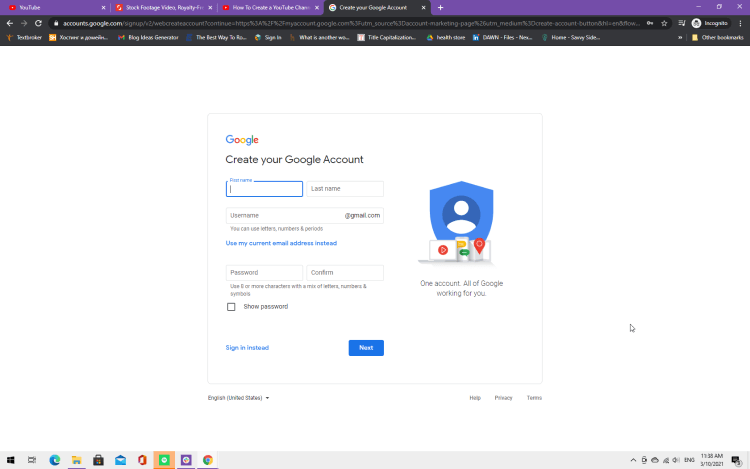Click the browser forward arrow
Image resolution: width=750 pixels, height=469 pixels.
click(x=24, y=23)
